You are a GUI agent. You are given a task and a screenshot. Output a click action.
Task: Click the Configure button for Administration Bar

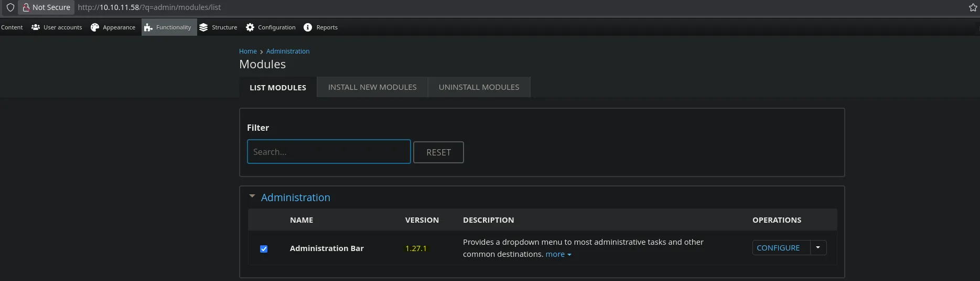pos(778,248)
